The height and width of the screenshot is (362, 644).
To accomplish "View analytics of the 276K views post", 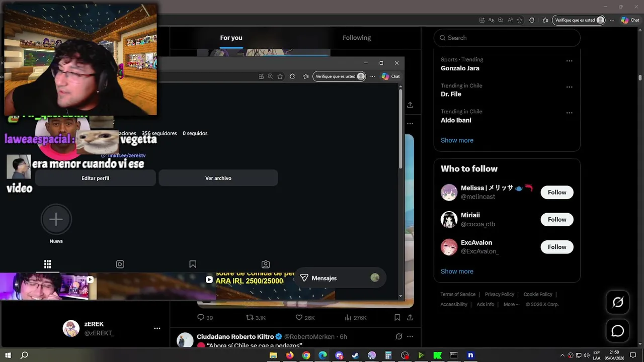I will coord(356,318).
